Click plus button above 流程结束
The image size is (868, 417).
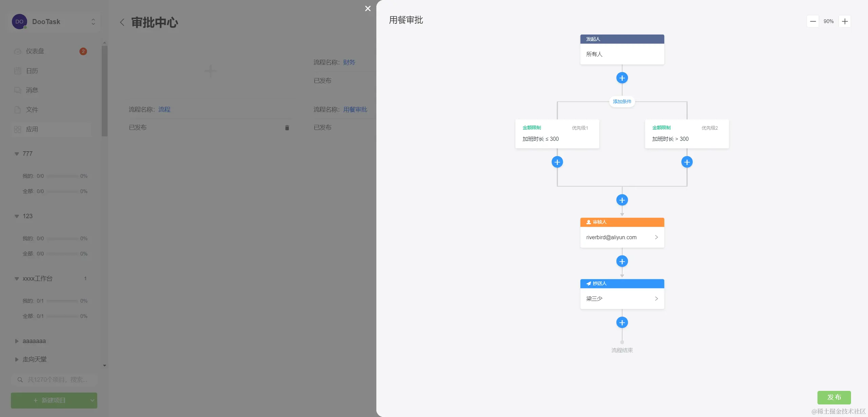click(622, 323)
